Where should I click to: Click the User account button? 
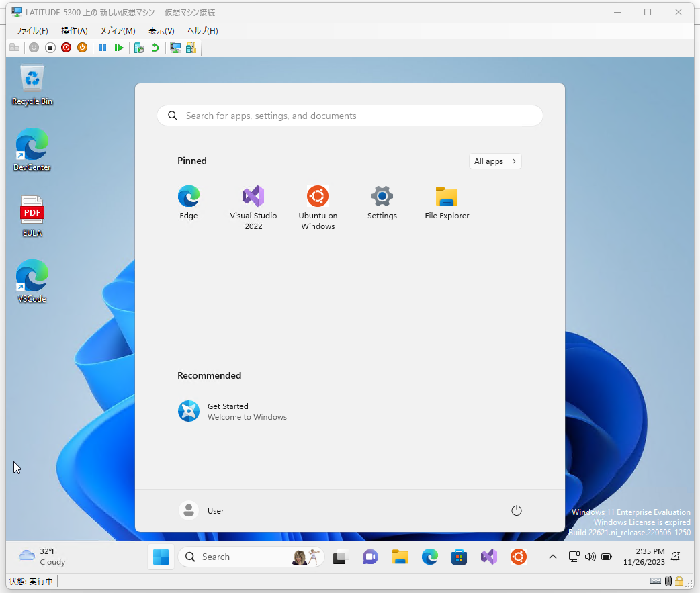click(202, 510)
